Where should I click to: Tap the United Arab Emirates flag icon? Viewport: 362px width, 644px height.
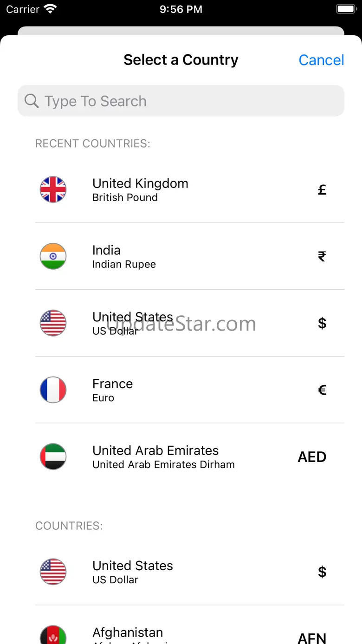[53, 457]
